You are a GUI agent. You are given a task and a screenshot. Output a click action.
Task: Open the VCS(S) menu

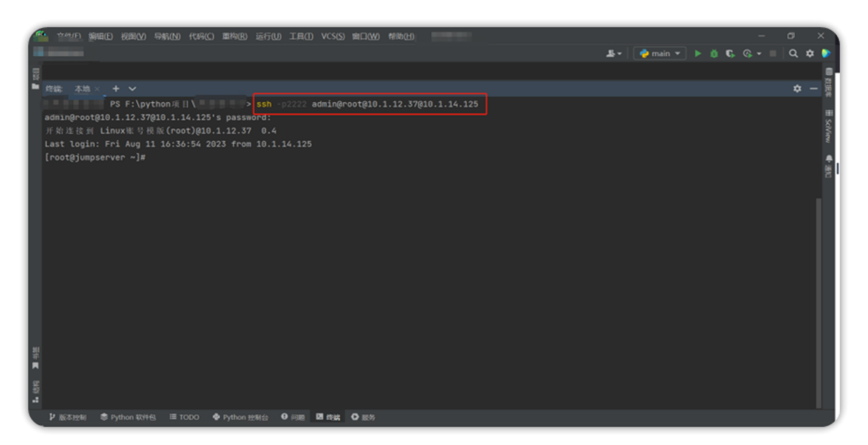click(333, 36)
